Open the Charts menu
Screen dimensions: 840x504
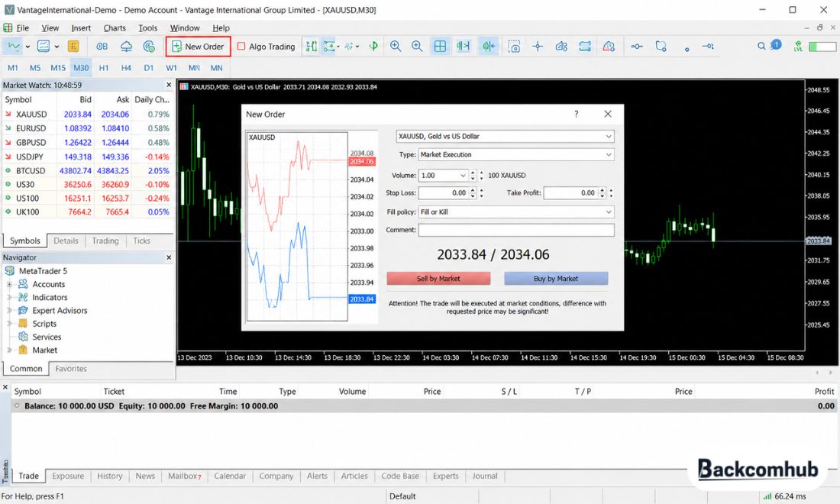pos(115,27)
